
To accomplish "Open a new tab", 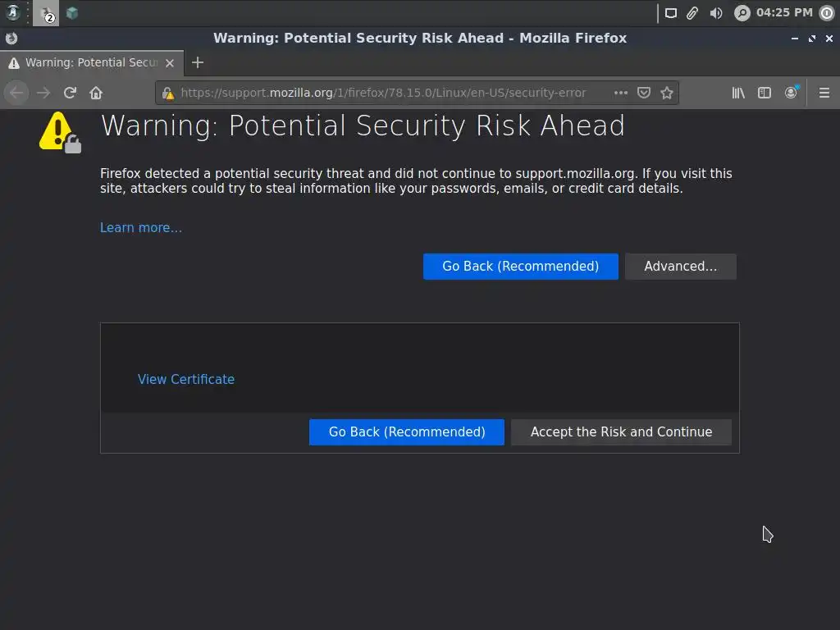I will (x=197, y=62).
